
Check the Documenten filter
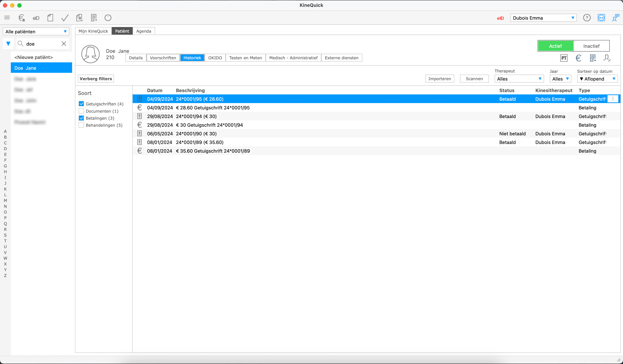pos(81,111)
